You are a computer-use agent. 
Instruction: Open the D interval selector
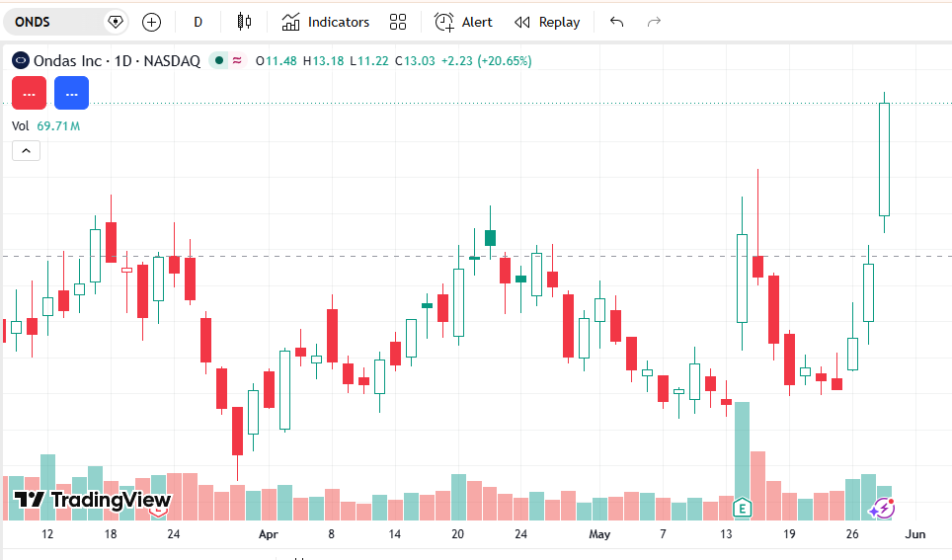pyautogui.click(x=198, y=23)
